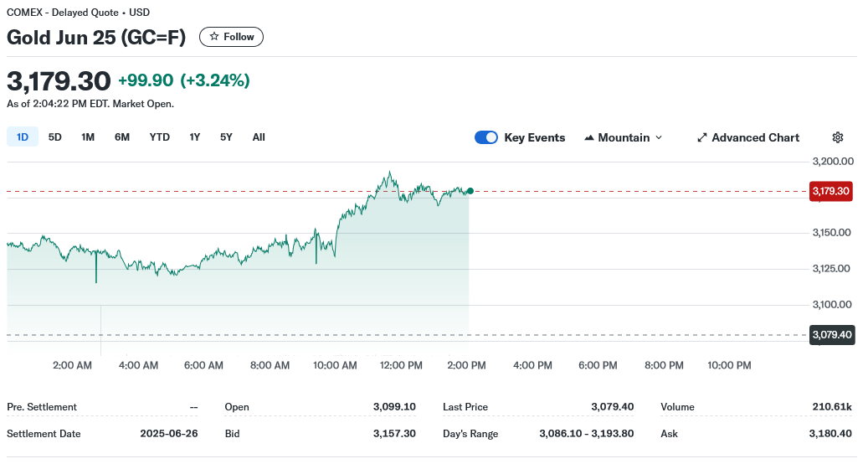Click the 3,200.00 y-axis label
Screen dimensions: 868x464
point(833,161)
